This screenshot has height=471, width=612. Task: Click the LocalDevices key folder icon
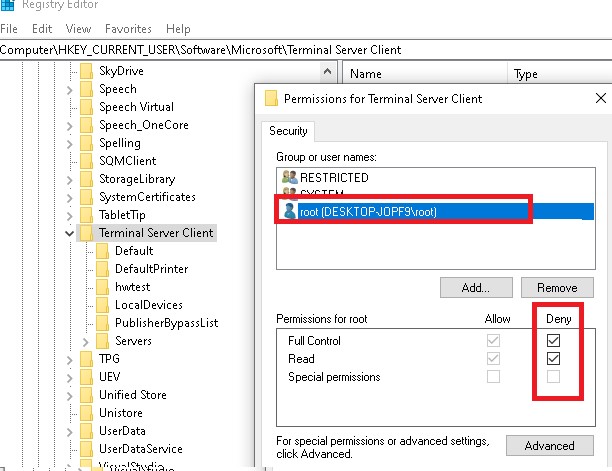(103, 305)
